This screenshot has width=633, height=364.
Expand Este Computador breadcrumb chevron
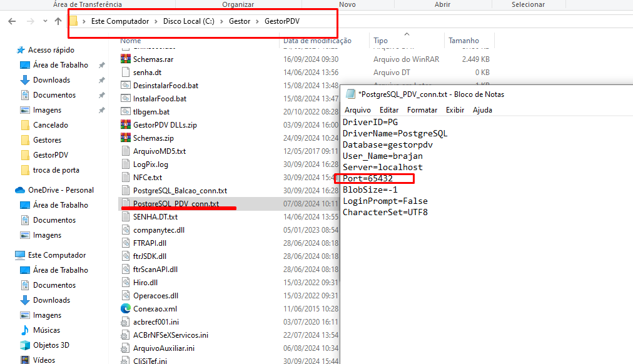pos(156,21)
